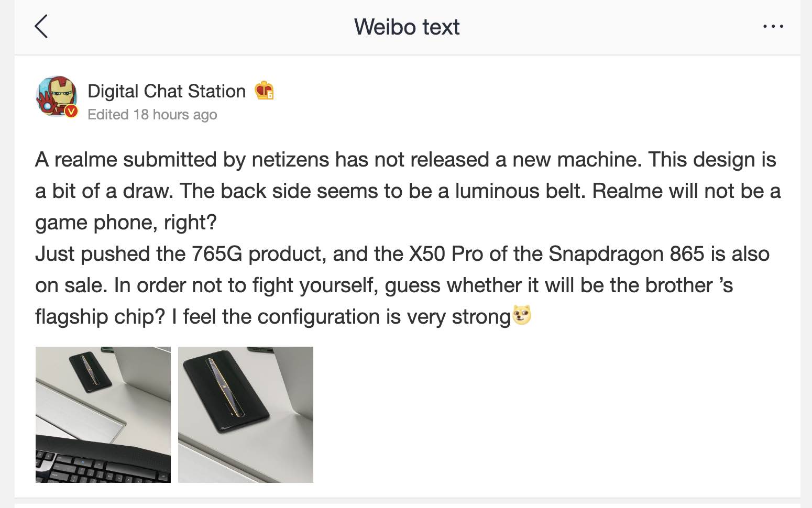
Task: Open the three-dot more options menu
Action: click(x=773, y=26)
